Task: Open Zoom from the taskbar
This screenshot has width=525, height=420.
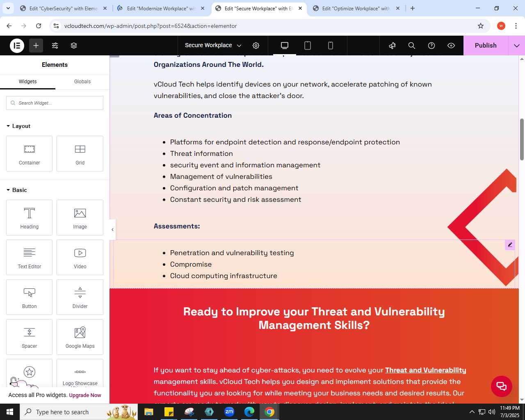Action: (229, 412)
